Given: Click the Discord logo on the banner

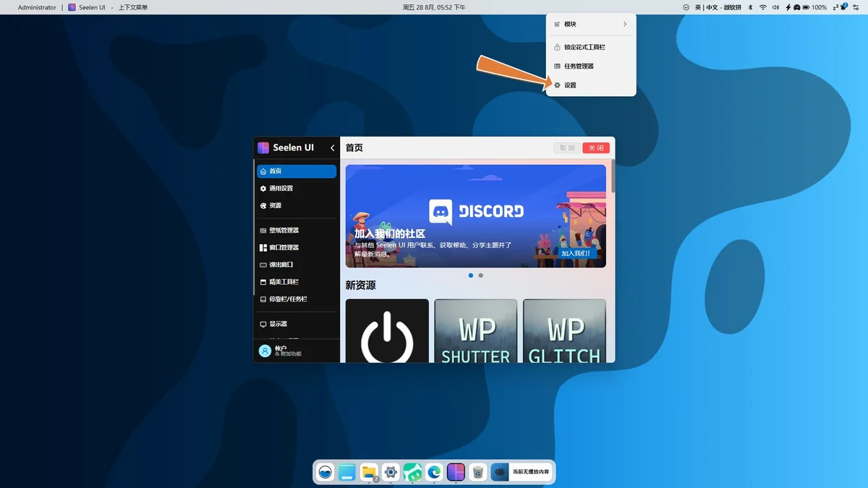Looking at the screenshot, I should pos(477,211).
